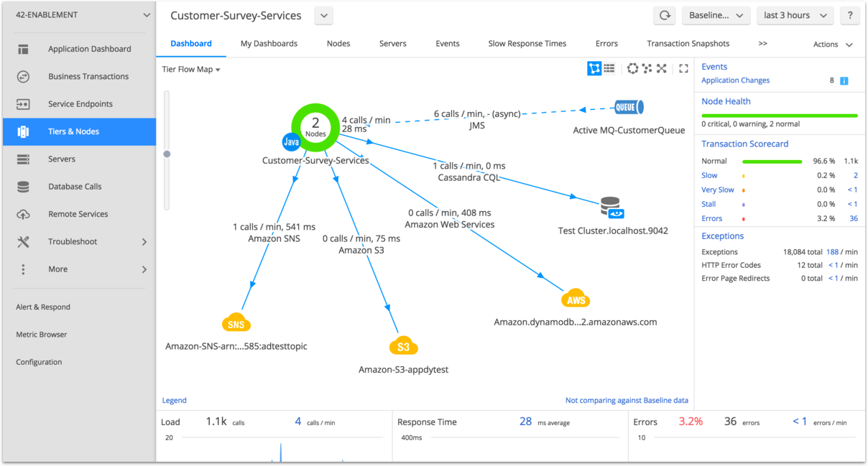The width and height of the screenshot is (868, 466).
Task: Click the 188 exceptions per minute value
Action: coord(833,252)
